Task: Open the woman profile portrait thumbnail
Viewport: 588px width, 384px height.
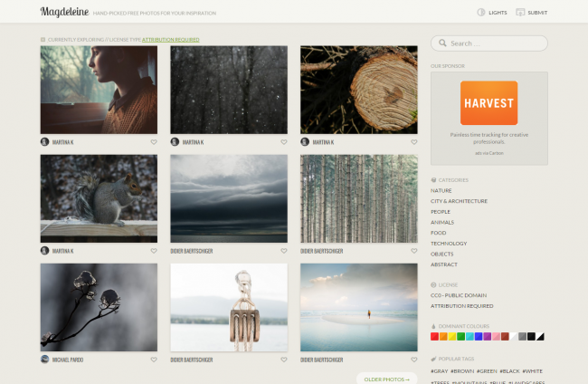Action: 99,90
